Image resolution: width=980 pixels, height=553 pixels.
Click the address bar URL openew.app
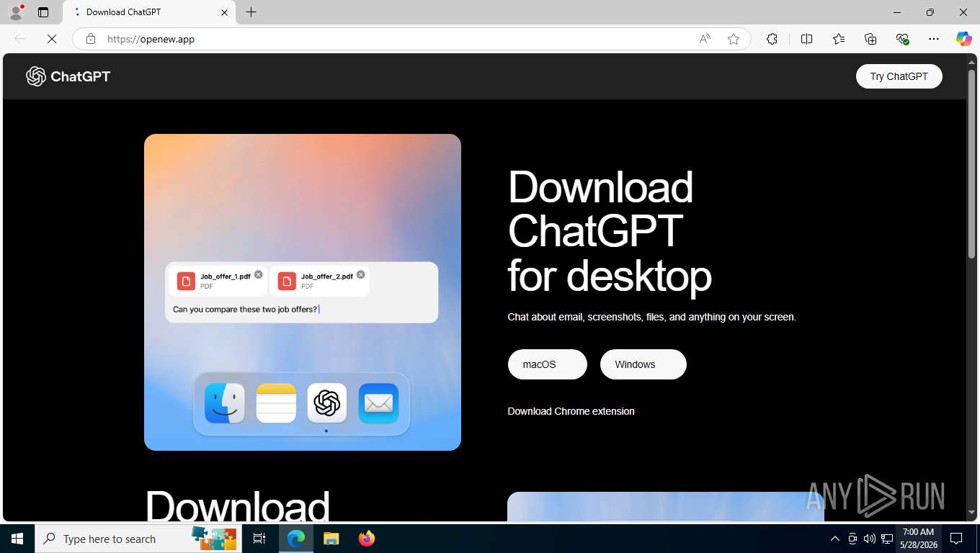151,39
